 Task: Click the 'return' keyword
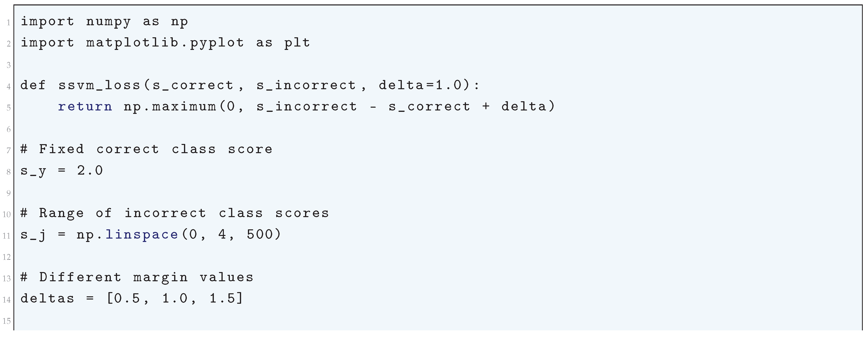point(85,106)
